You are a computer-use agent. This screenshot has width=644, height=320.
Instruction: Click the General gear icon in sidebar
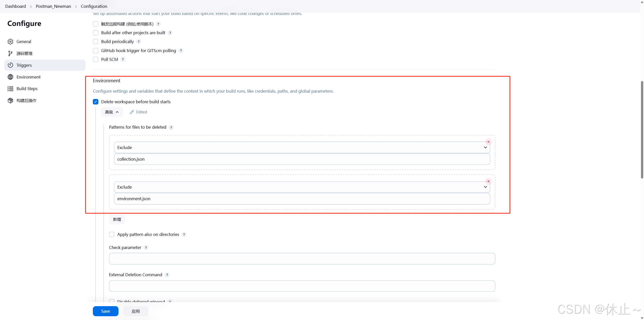(x=10, y=42)
